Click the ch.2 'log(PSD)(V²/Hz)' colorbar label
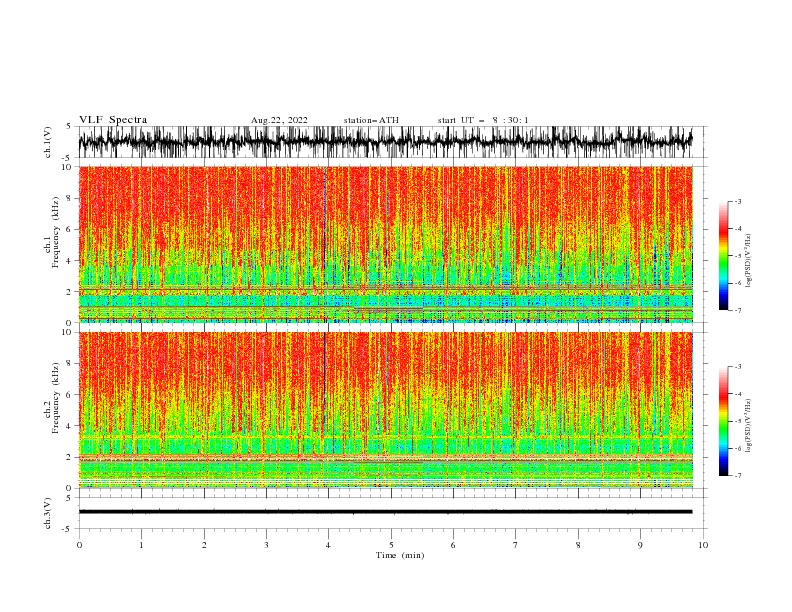 pyautogui.click(x=748, y=426)
